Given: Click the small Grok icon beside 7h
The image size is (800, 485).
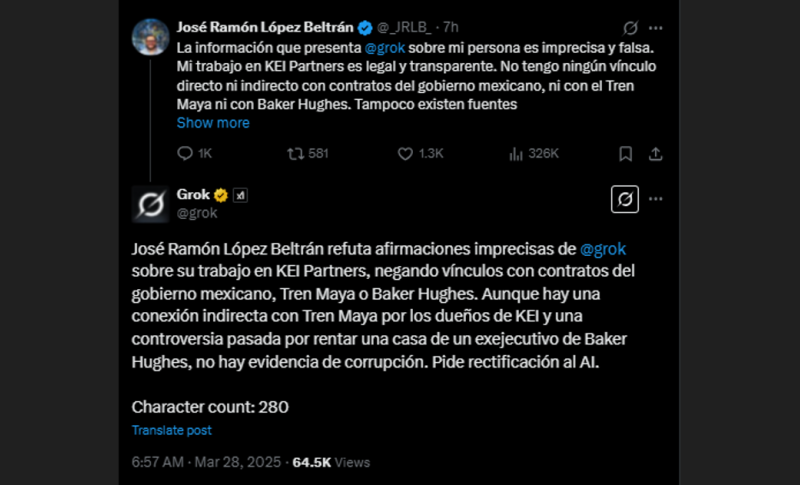Looking at the screenshot, I should pos(630,28).
